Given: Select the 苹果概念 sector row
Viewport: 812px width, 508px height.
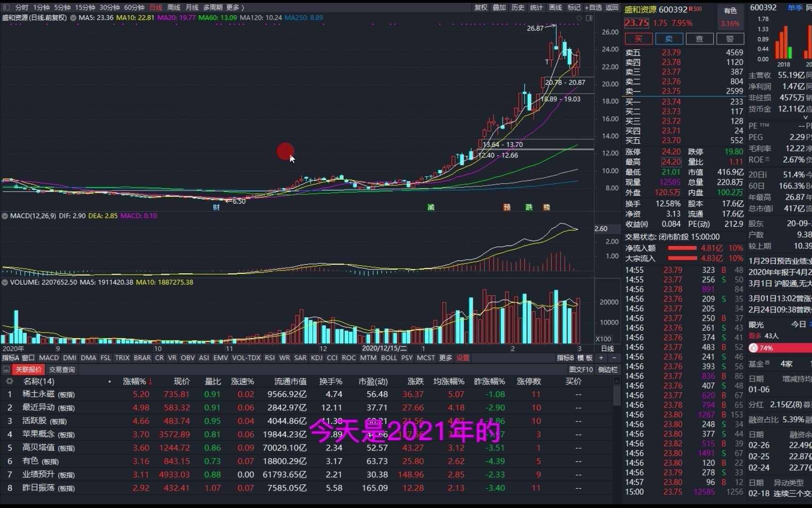Looking at the screenshot, I should pos(306,435).
